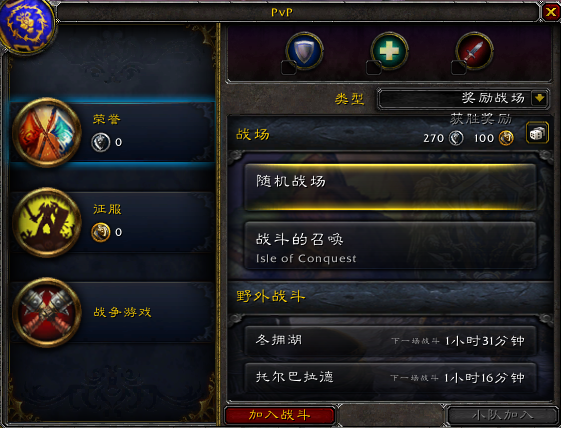This screenshot has height=428, width=561.
Task: Click the gold conquest coin beside 100
Action: [x=506, y=138]
